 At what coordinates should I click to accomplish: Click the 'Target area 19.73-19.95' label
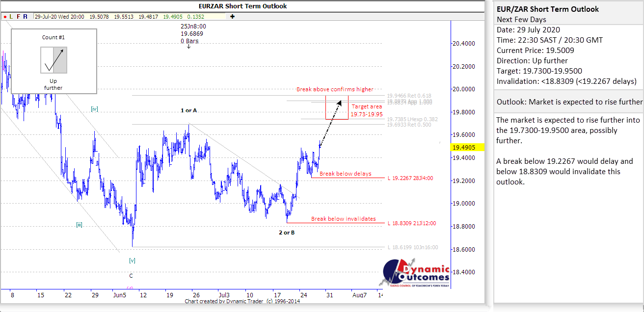point(366,110)
